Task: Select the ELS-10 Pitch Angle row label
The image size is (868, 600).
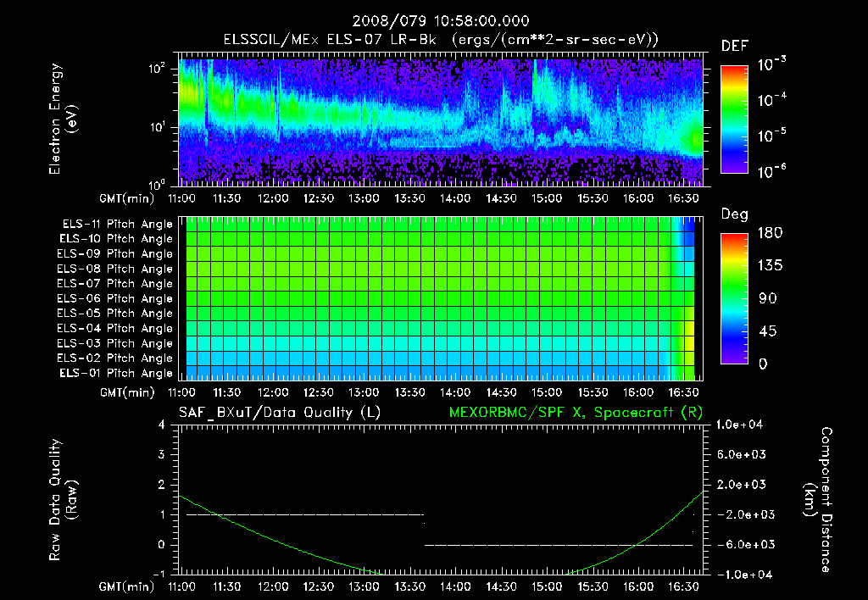Action: click(116, 239)
